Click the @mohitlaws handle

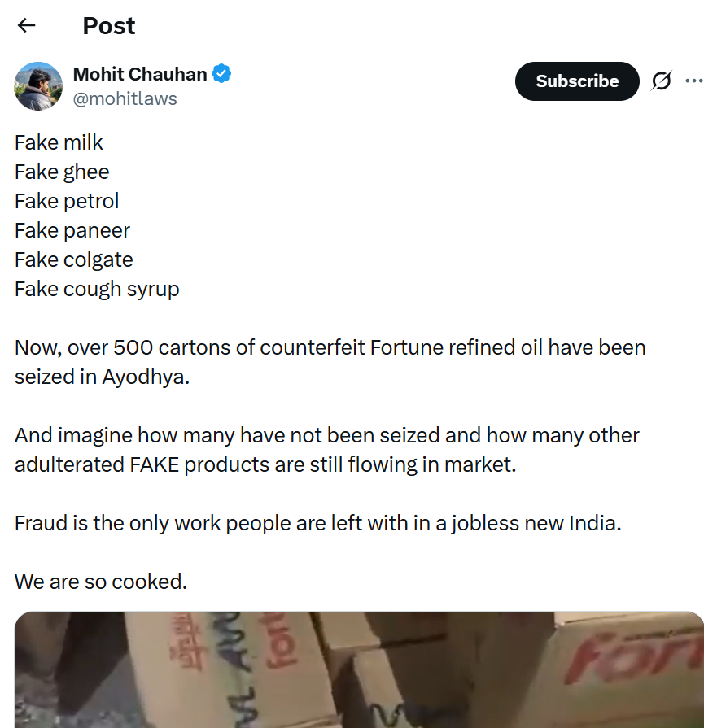click(x=125, y=98)
